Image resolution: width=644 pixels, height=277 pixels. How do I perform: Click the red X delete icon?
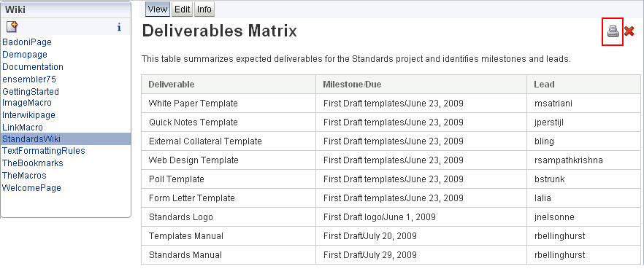tap(629, 31)
